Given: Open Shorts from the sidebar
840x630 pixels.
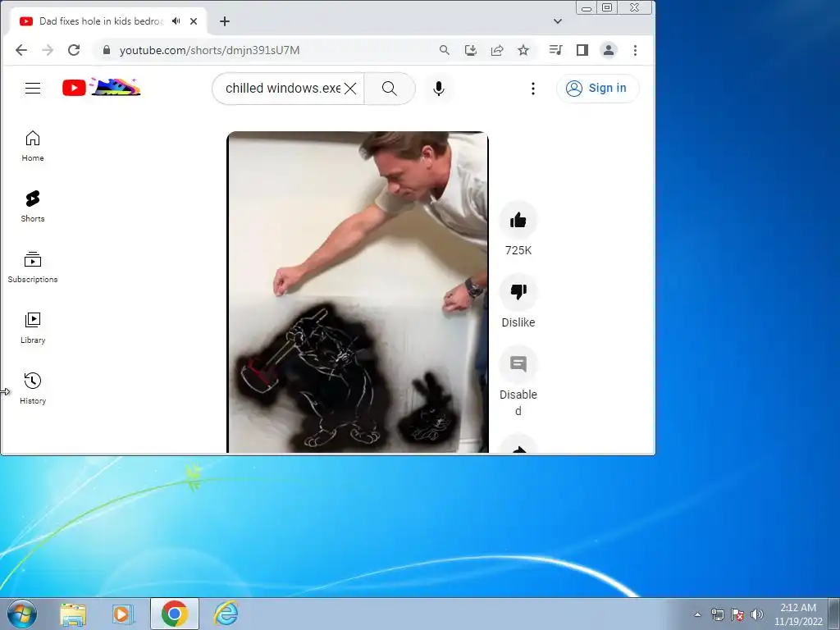Looking at the screenshot, I should pyautogui.click(x=33, y=207).
